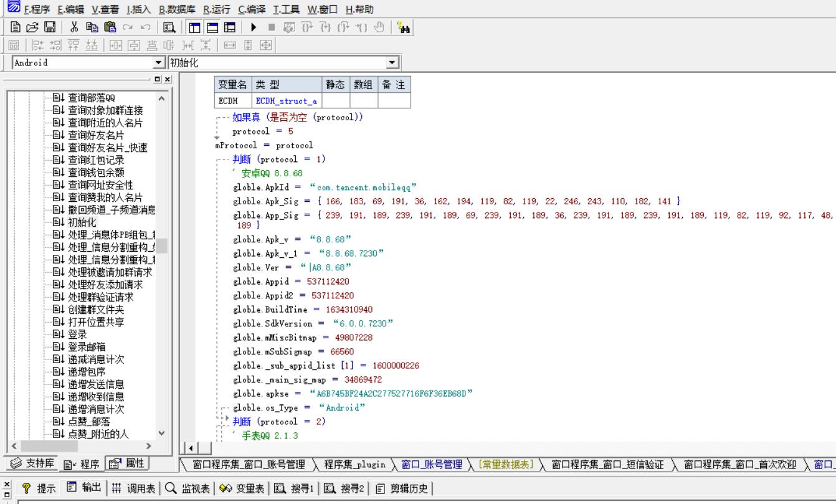Screen dimensions: 836x504
Task: Switch to the 支持库 panel tab
Action: (x=32, y=464)
